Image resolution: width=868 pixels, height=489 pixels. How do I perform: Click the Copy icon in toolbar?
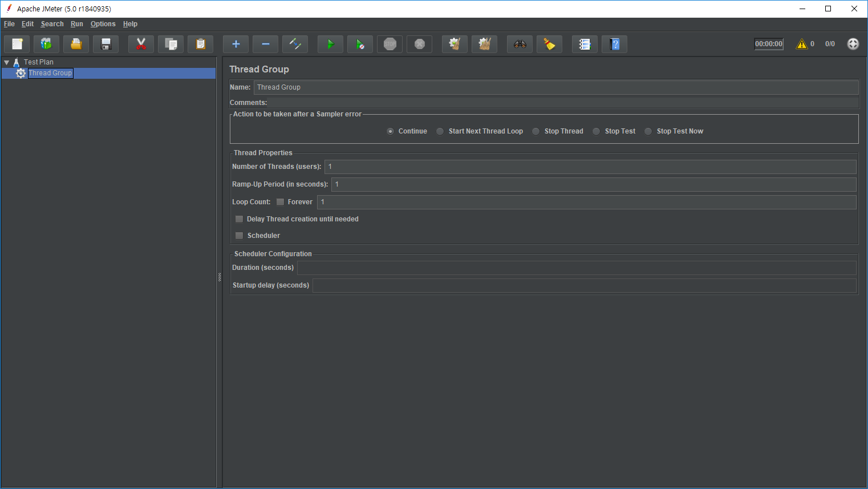(171, 44)
